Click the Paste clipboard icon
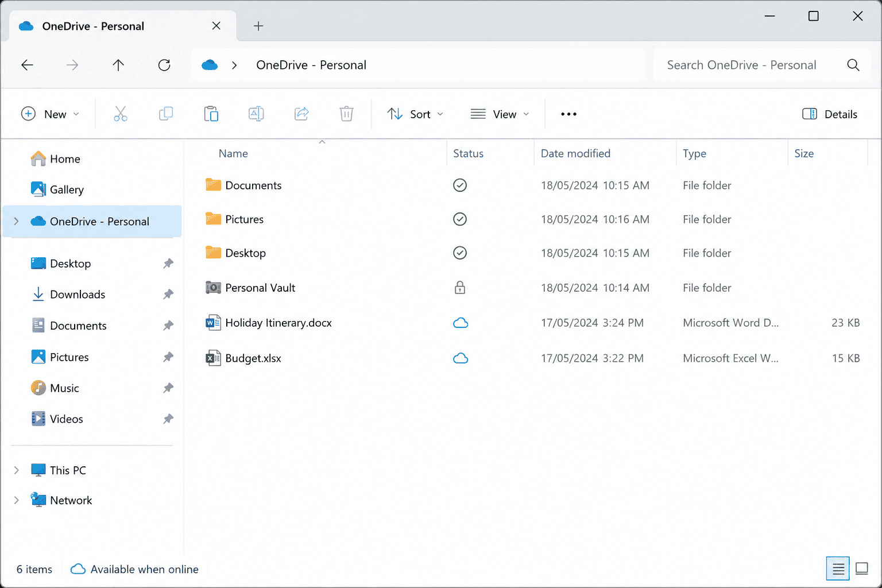The width and height of the screenshot is (882, 588). 211,114
